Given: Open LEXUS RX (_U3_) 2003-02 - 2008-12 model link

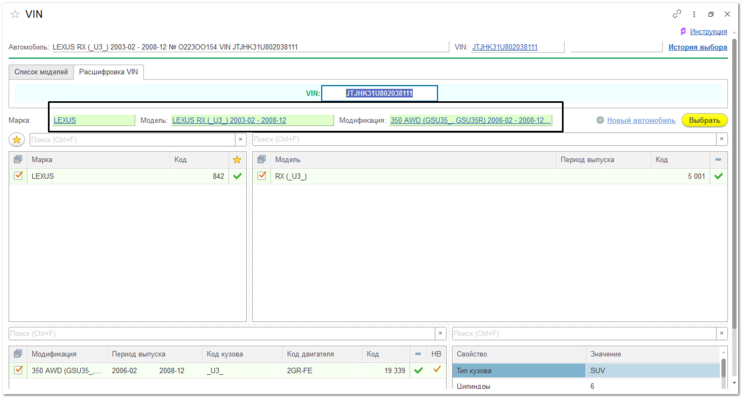Looking at the screenshot, I should click(x=229, y=120).
